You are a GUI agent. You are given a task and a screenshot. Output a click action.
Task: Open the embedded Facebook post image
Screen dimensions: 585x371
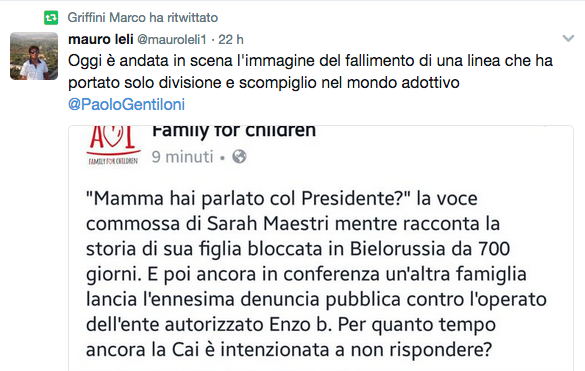point(321,248)
